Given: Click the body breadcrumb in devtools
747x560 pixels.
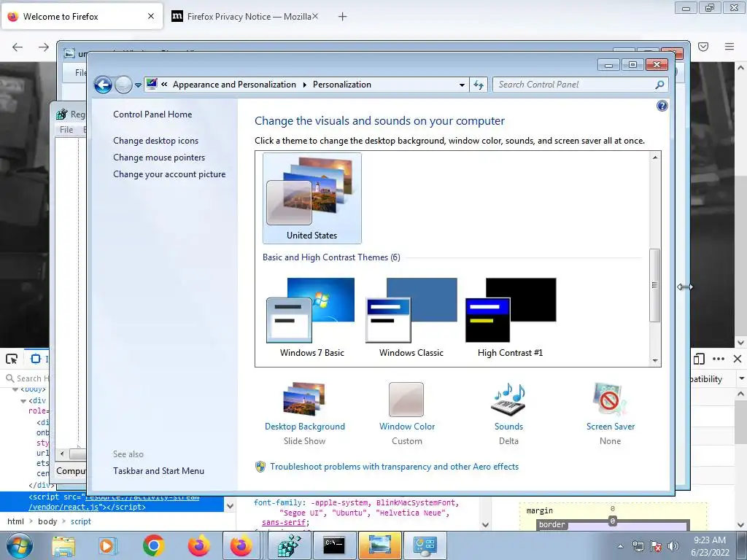Looking at the screenshot, I should [47, 521].
